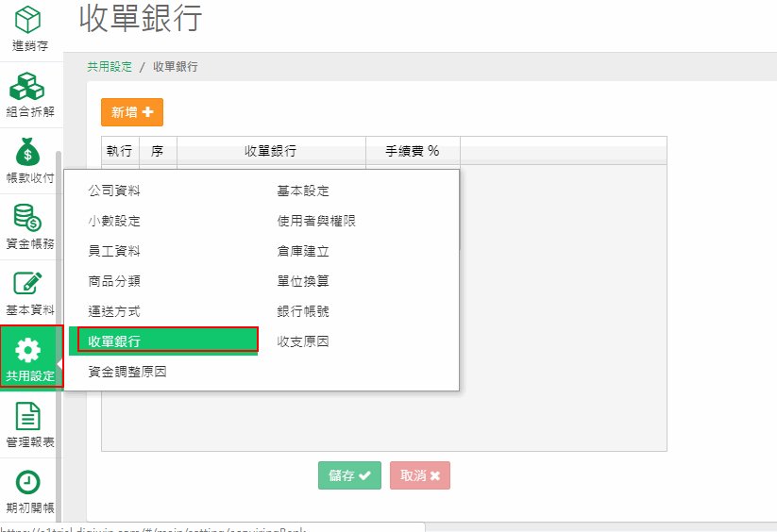
Task: Choose 公司資料 from the settings menu
Action: tap(114, 191)
